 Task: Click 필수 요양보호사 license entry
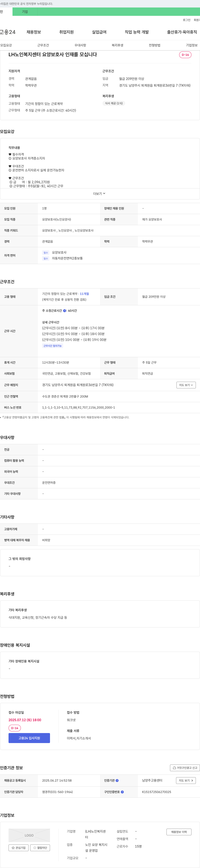54,252
